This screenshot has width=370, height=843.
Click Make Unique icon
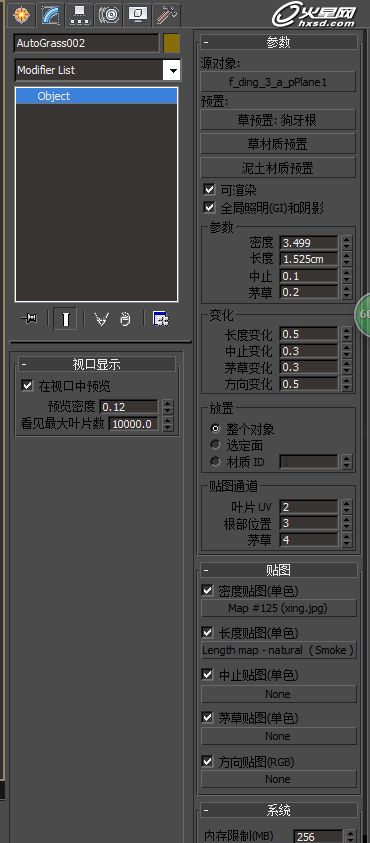(101, 319)
